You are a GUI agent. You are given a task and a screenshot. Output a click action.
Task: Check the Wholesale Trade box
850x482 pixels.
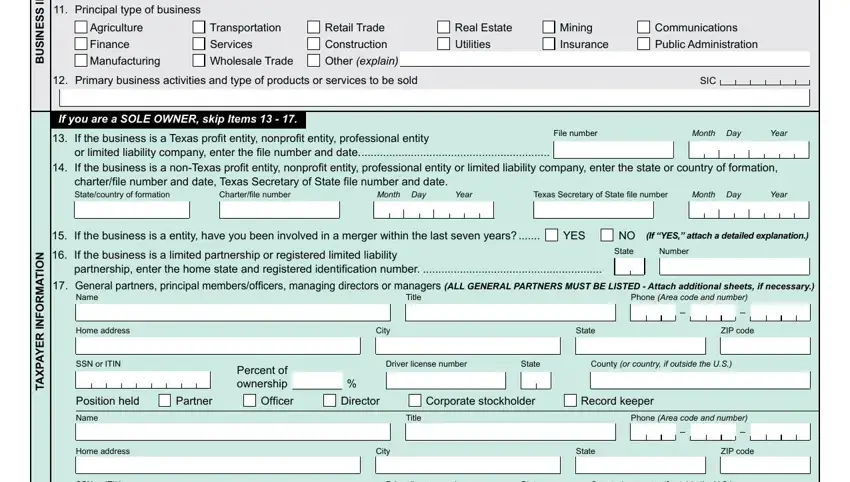[199, 60]
